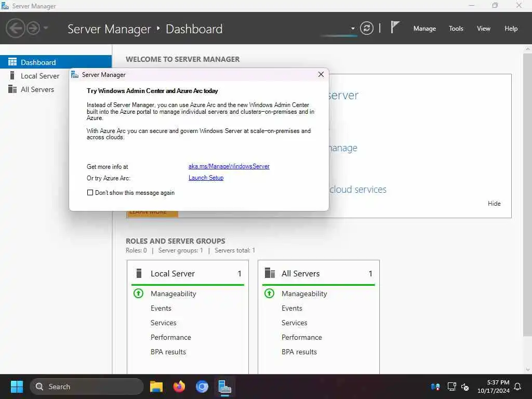Open aka.ms/ManageWindowsServer link
The height and width of the screenshot is (399, 532).
(229, 166)
